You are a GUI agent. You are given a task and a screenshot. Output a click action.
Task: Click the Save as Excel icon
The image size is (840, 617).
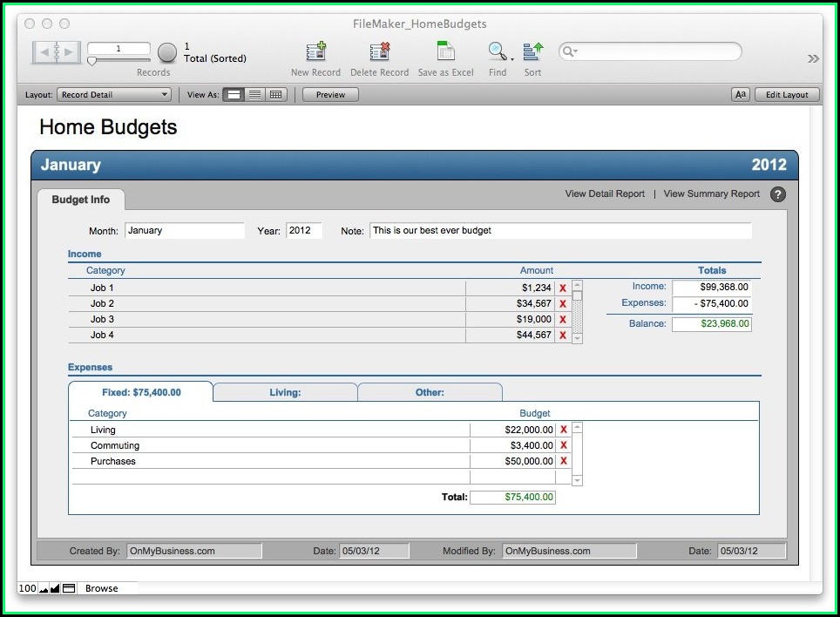point(446,51)
